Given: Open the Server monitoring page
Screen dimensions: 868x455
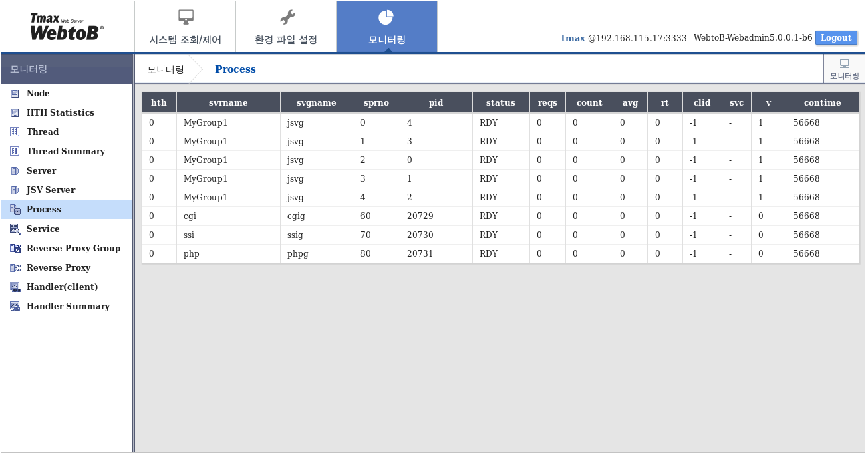Looking at the screenshot, I should pyautogui.click(x=41, y=170).
